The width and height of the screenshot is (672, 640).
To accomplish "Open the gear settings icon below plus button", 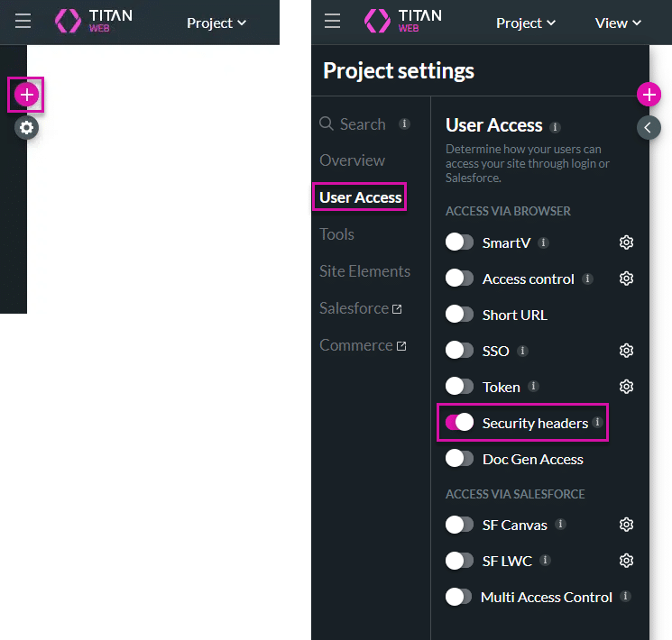I will 27,128.
